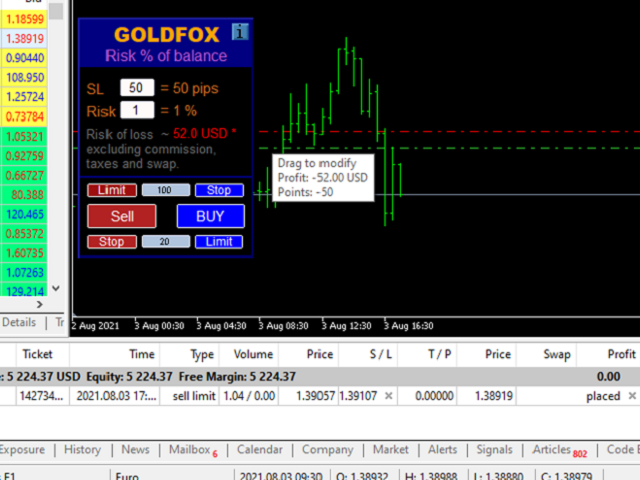Click the blue BUY button

pyautogui.click(x=211, y=216)
